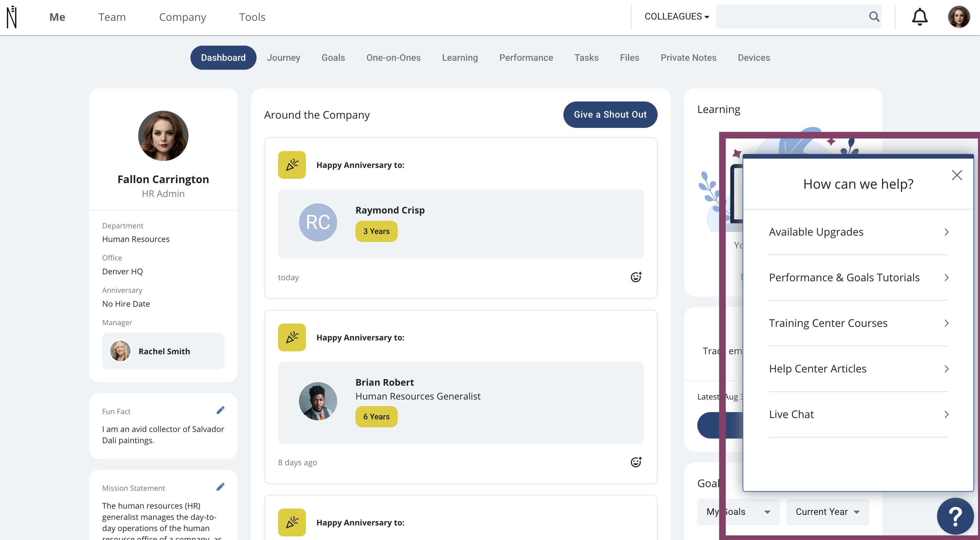Click Raymond Crisp's name
Screen dimensions: 980x540
390,210
